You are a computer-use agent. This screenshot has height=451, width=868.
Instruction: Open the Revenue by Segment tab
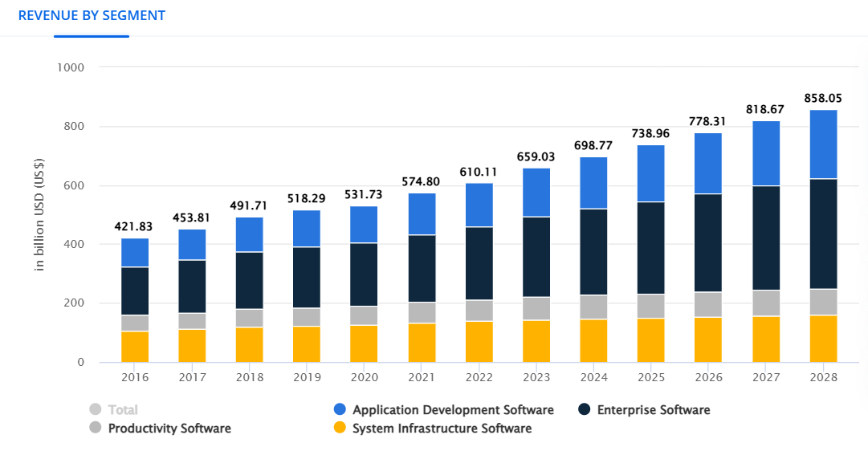[x=92, y=16]
